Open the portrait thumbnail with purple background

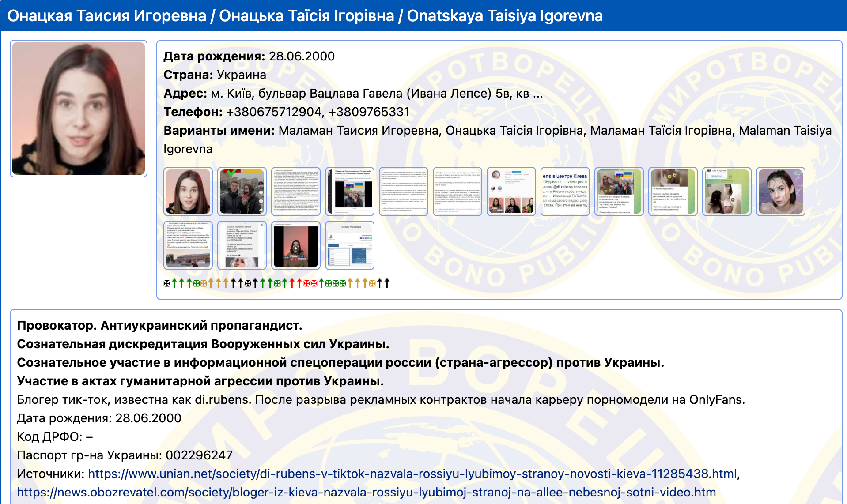781,192
